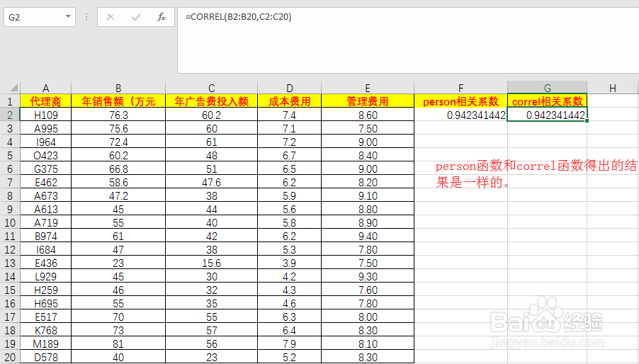Select column A header

click(x=45, y=88)
